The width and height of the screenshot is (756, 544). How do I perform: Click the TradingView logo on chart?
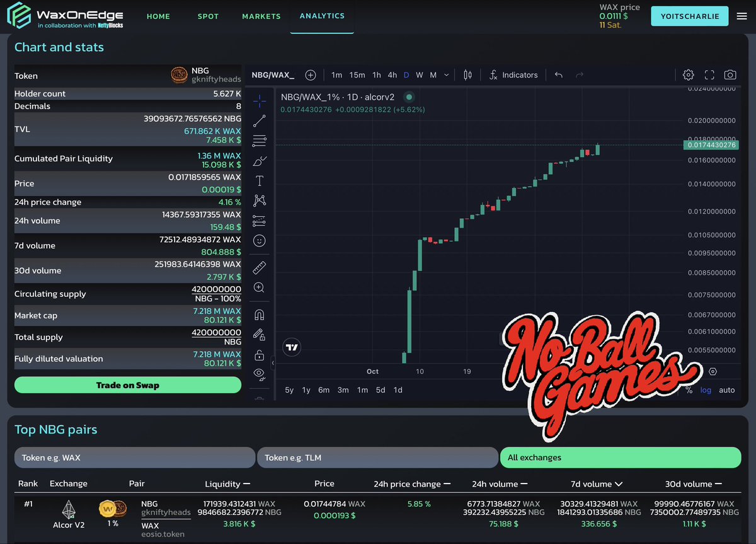292,347
